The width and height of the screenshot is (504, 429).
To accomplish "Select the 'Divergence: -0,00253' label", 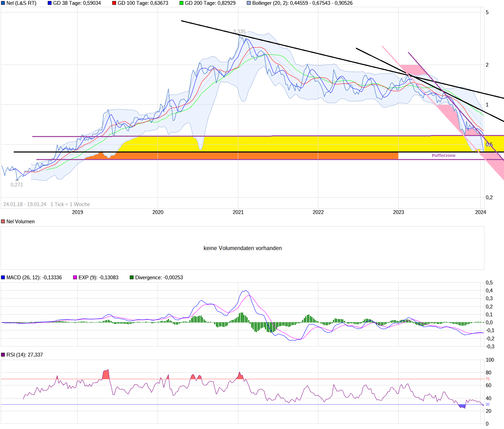I will [x=159, y=278].
